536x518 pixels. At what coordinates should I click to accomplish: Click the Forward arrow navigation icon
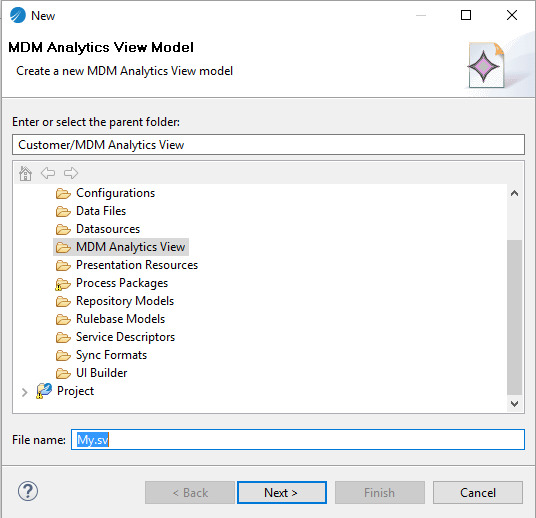click(71, 173)
